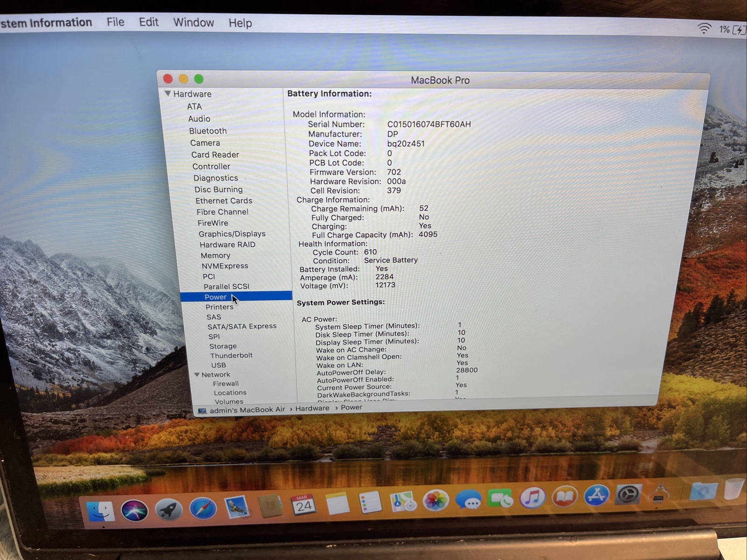
Task: Open iTunes music note icon
Action: click(532, 498)
